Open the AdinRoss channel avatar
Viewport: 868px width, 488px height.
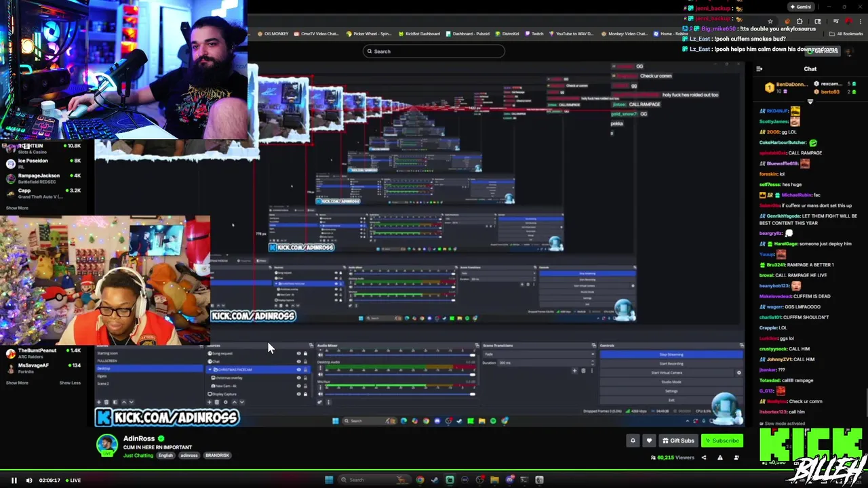pyautogui.click(x=106, y=445)
